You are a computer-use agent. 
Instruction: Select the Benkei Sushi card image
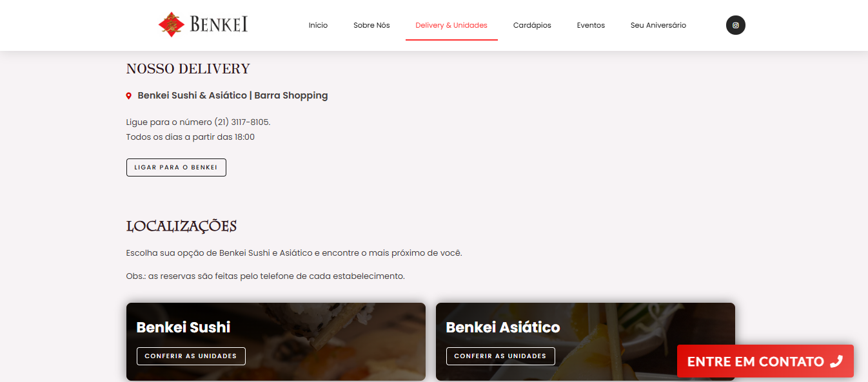coord(276,341)
